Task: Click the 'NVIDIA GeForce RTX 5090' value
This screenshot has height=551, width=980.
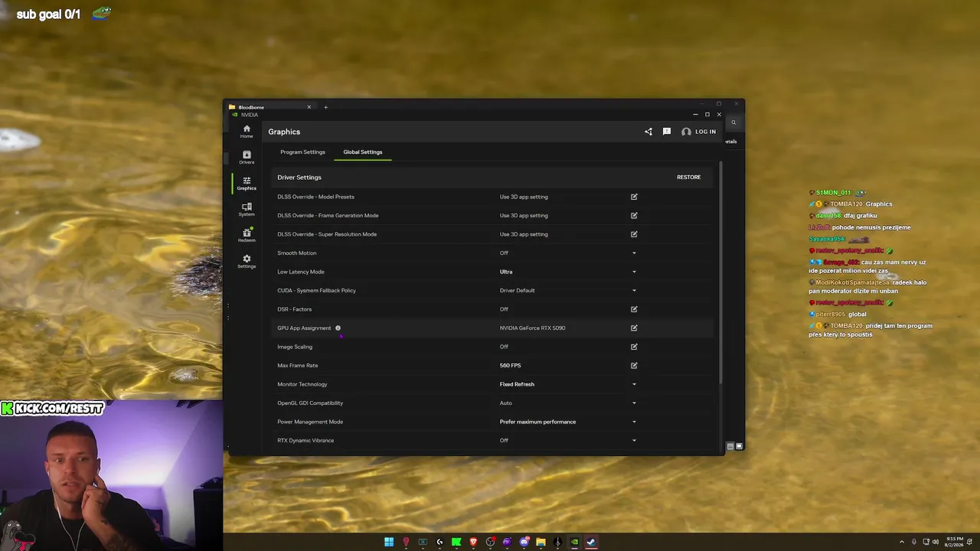Action: [532, 328]
